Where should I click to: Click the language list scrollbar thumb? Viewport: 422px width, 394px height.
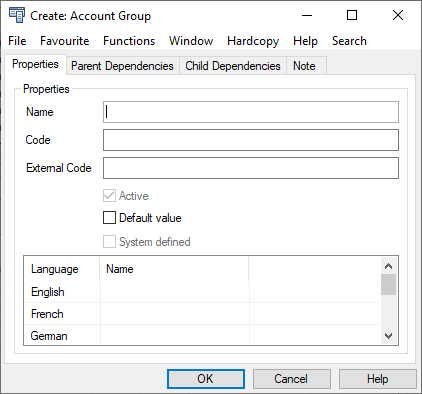(x=388, y=284)
